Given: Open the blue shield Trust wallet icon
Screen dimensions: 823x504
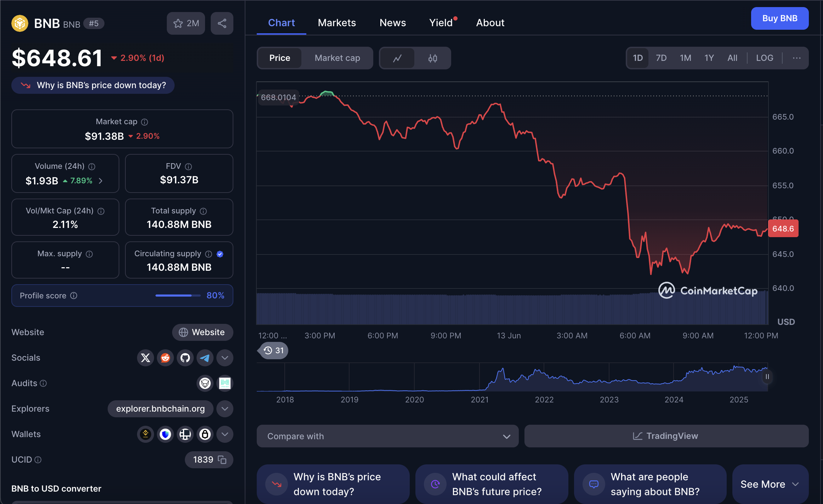Looking at the screenshot, I should [165, 434].
